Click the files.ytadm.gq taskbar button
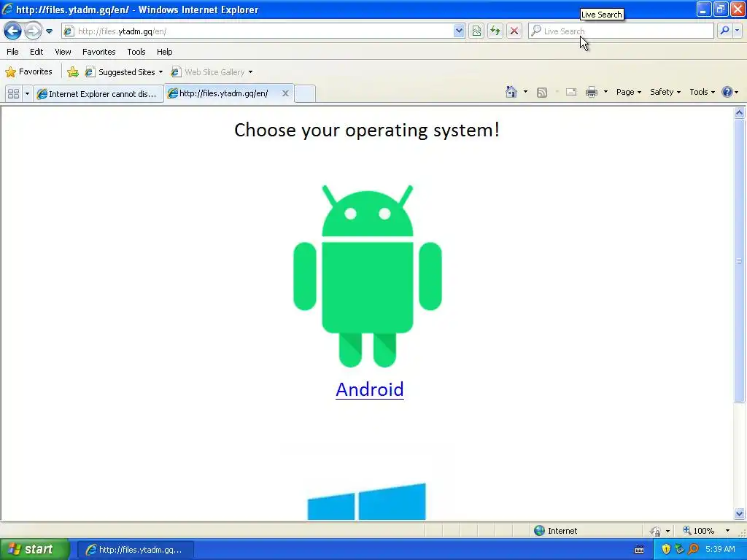Viewport: 747px width, 560px height. pyautogui.click(x=135, y=550)
